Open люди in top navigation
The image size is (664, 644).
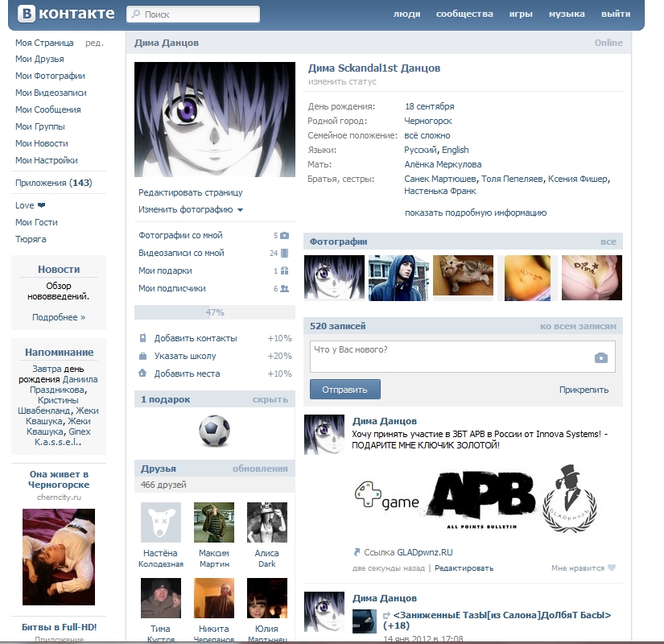coord(407,14)
